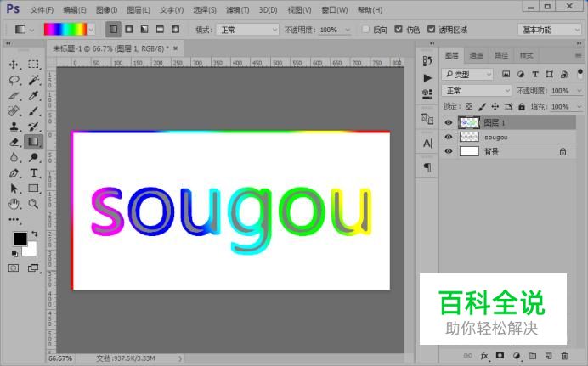
Task: Select the Move tool
Action: pos(14,65)
